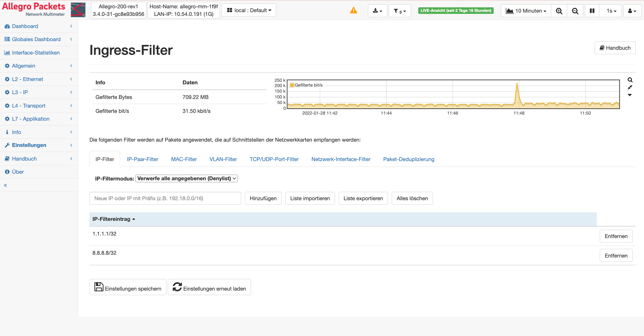Remove the 8.8.8.8/32 filter entry
Viewport: 644px width, 336px height.
[x=616, y=255]
